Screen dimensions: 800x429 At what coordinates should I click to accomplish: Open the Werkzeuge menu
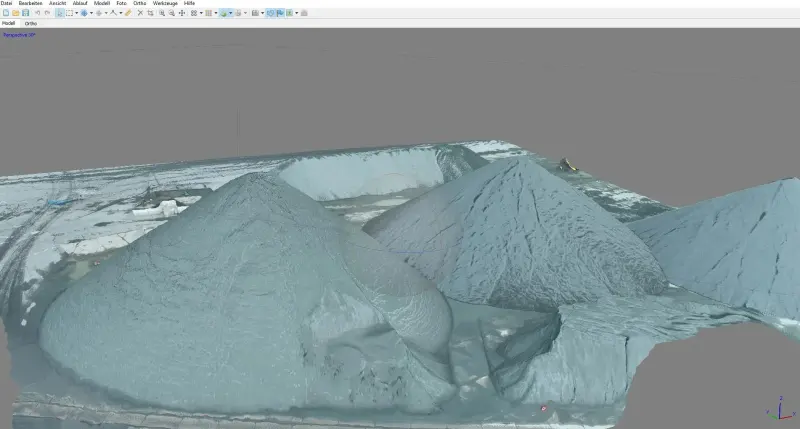[165, 3]
